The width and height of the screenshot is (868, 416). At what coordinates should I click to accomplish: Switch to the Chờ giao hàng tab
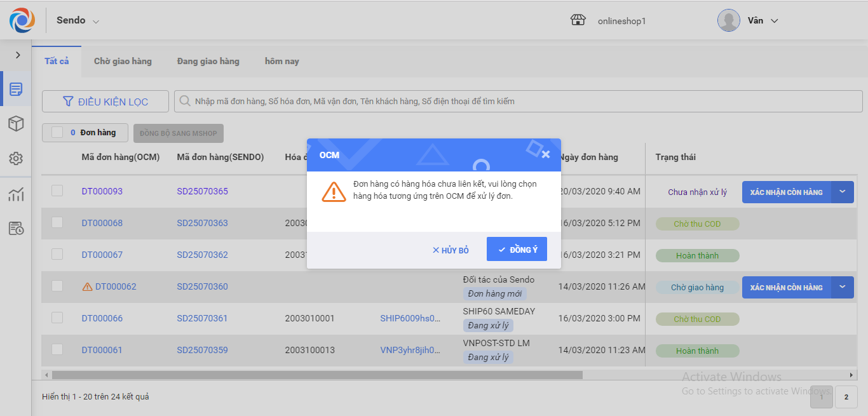[123, 62]
